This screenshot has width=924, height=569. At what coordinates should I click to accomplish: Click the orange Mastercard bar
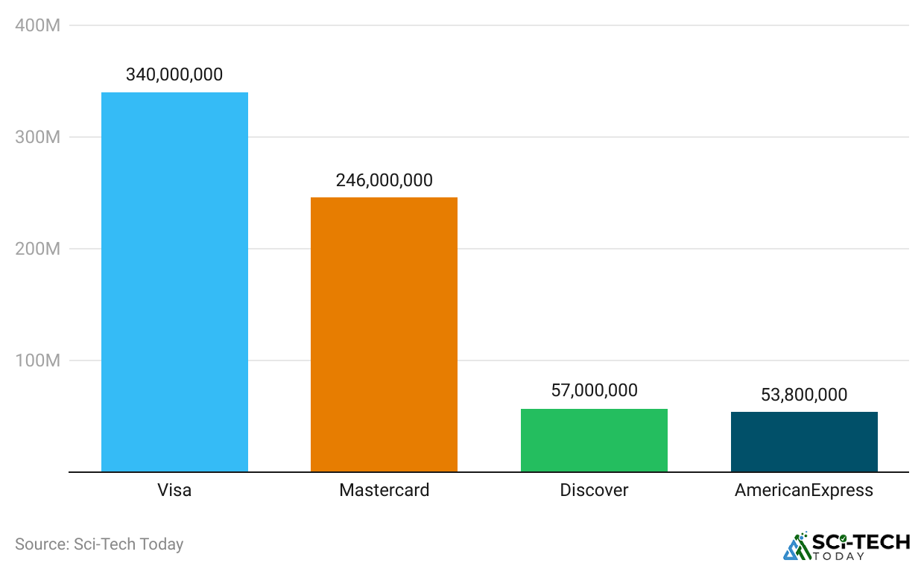pos(384,334)
